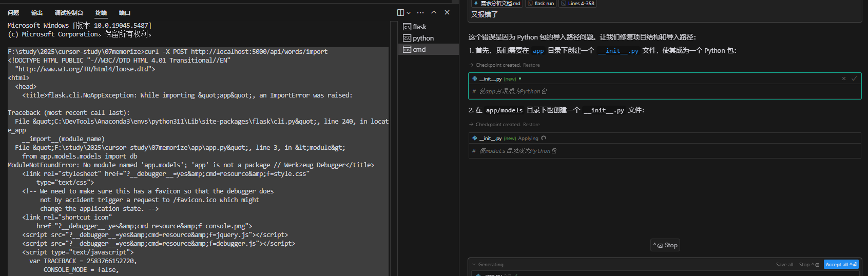Click Save all in the review bar

pyautogui.click(x=784, y=265)
